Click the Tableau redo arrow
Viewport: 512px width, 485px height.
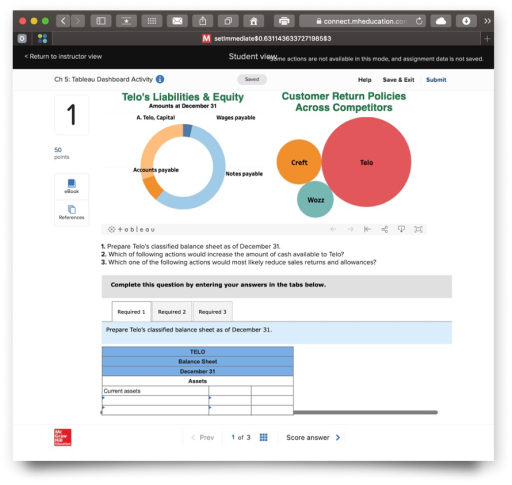click(x=350, y=229)
